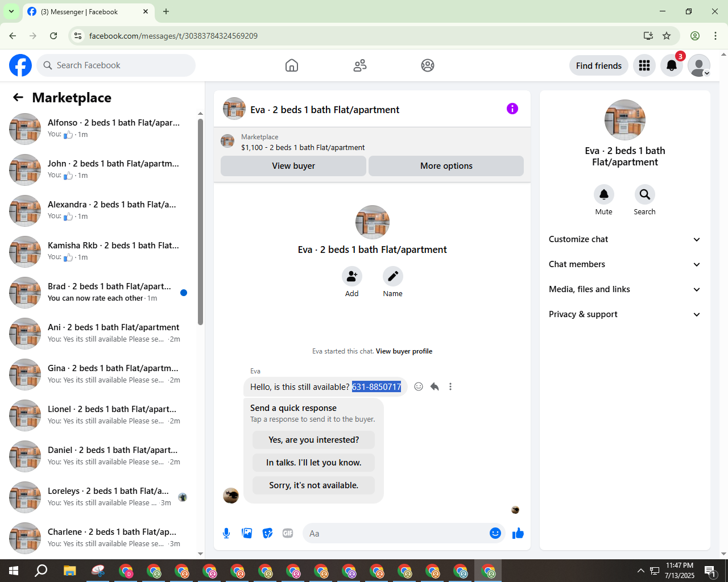Viewport: 728px width, 582px height.
Task: Send quick response 'Yes, are you interested?'
Action: 314,440
